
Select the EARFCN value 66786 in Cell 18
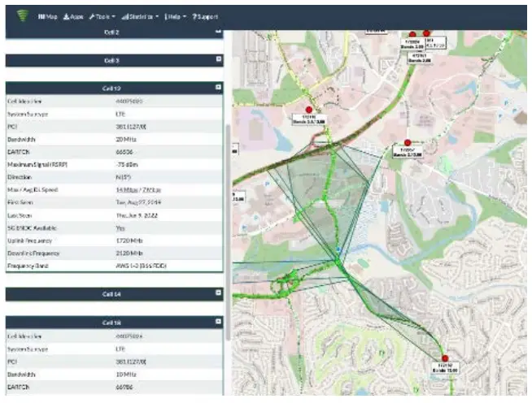[124, 387]
